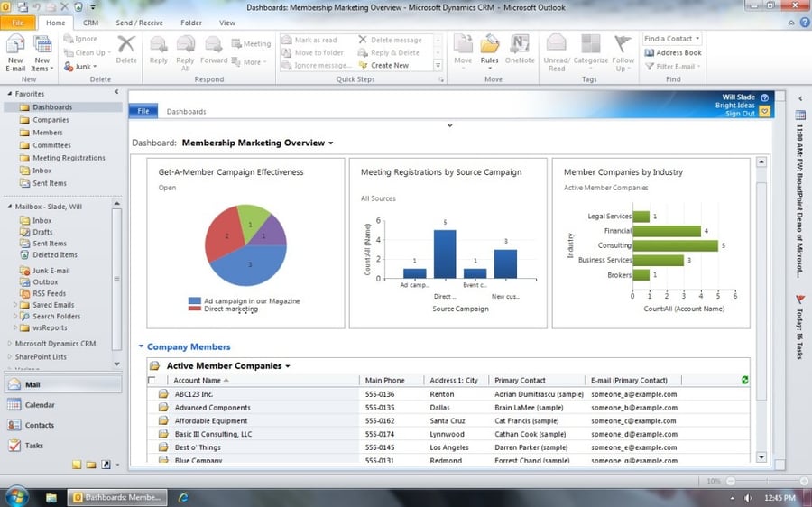Expand the Microsoft Dynamics CRM node
812x507 pixels.
click(x=9, y=343)
